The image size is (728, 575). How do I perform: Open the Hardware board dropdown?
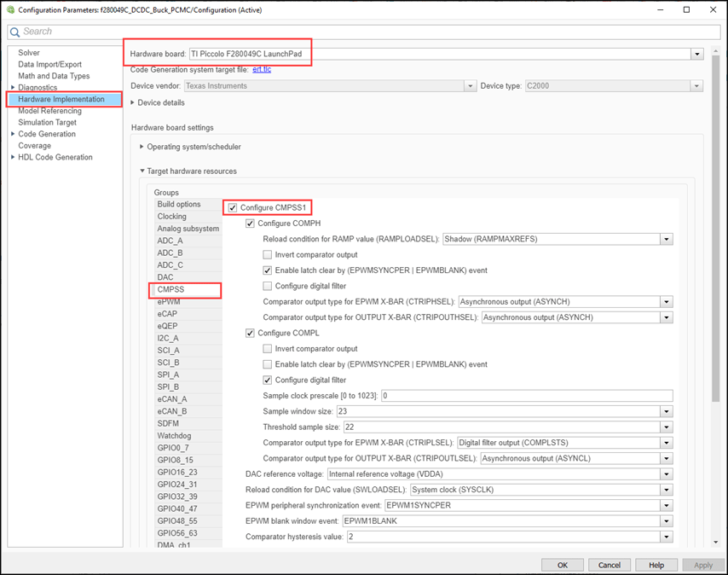(x=697, y=54)
